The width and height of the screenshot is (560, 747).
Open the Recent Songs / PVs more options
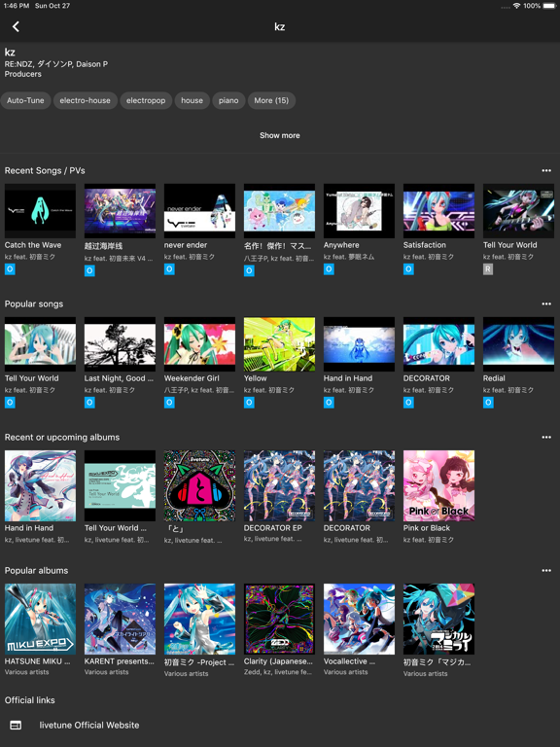tap(546, 170)
